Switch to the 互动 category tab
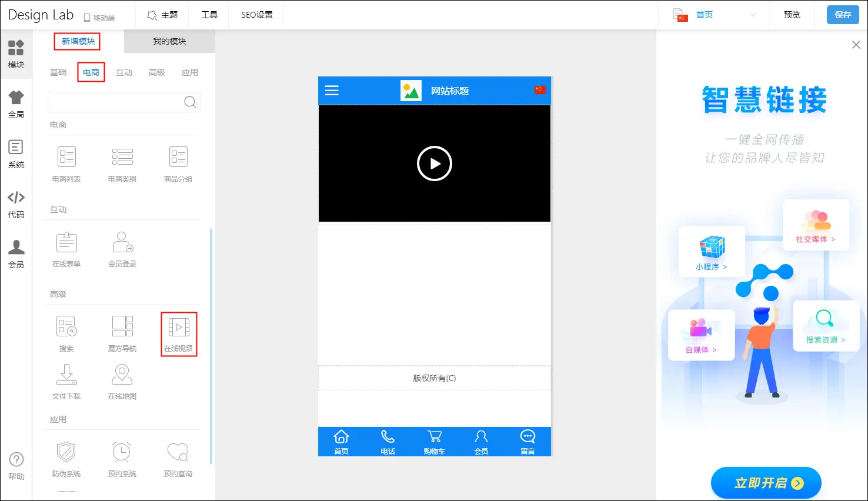The height and width of the screenshot is (501, 868). tap(124, 72)
